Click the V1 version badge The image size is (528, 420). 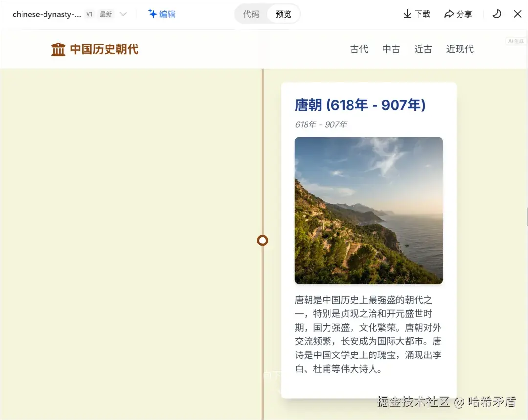[89, 14]
